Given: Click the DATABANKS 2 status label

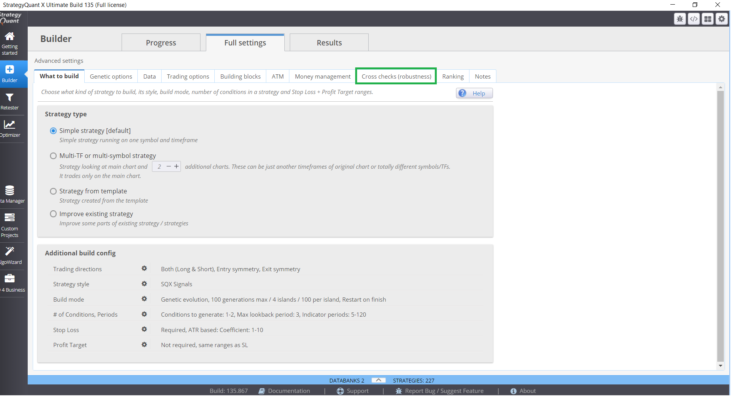Looking at the screenshot, I should (x=347, y=381).
